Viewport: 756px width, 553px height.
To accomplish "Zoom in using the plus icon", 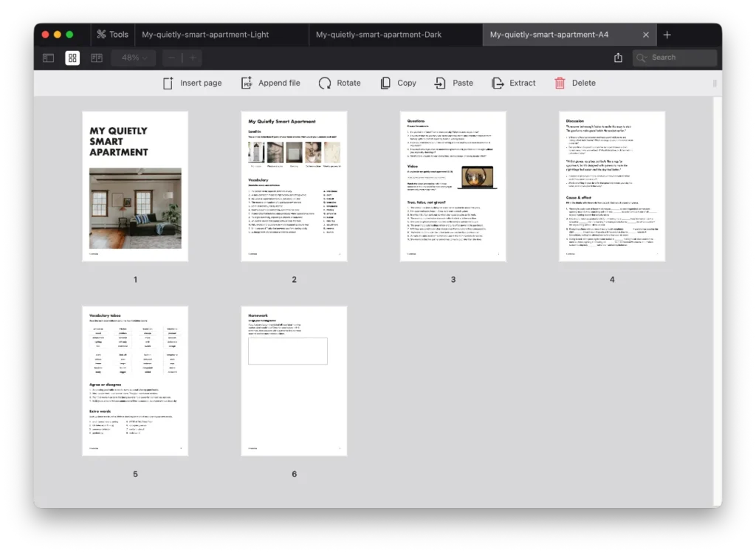I will pos(192,57).
